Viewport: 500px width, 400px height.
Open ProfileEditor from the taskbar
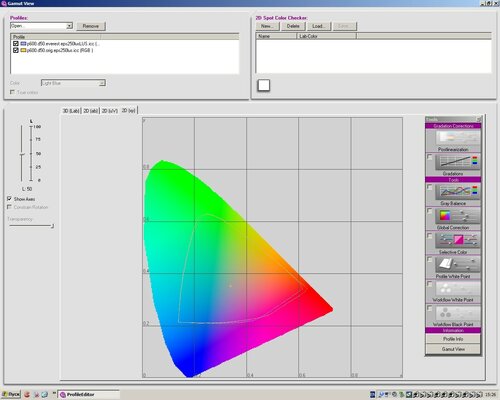click(x=88, y=394)
